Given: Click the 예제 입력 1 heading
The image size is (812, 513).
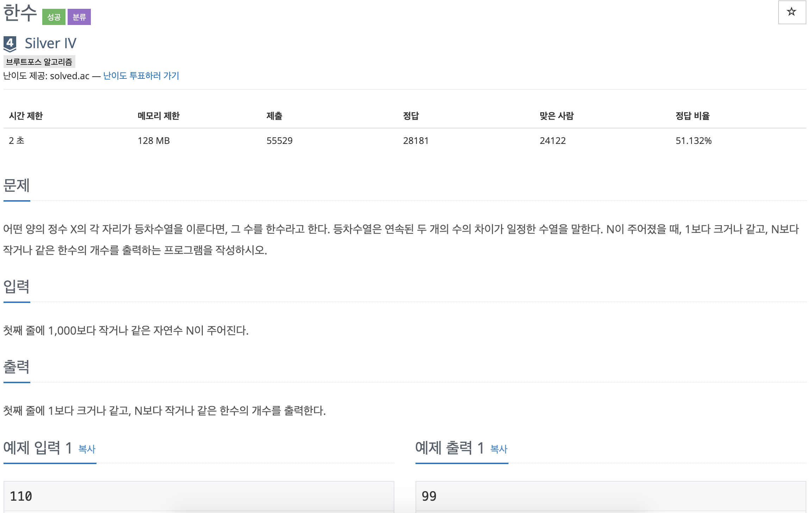Looking at the screenshot, I should (38, 448).
